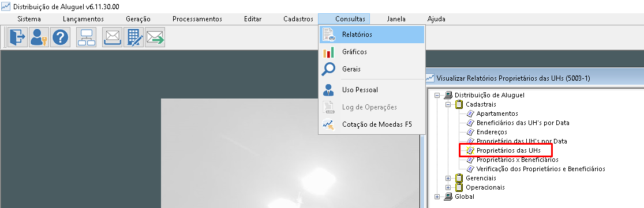Click the clipboard icon of Gerenciais folder
Image resolution: width=644 pixels, height=208 pixels.
point(459,178)
